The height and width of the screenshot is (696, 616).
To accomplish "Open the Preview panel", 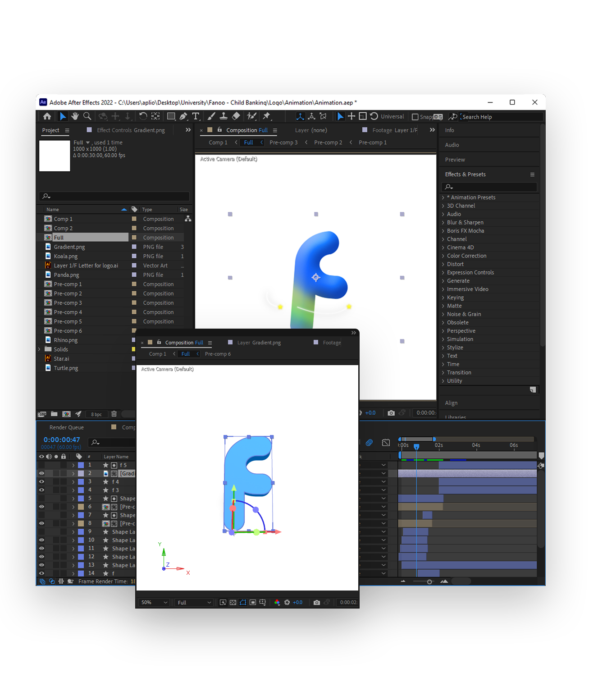I will (x=455, y=160).
